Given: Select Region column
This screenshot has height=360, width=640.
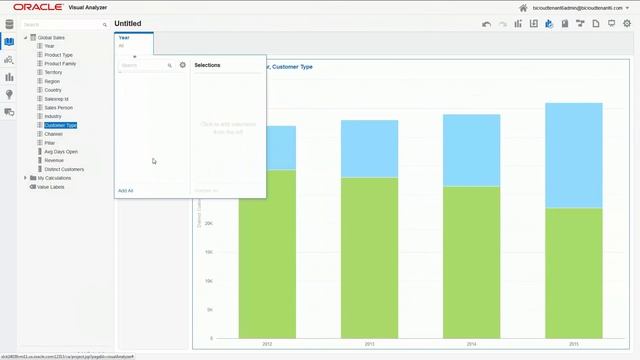Looking at the screenshot, I should pos(52,81).
